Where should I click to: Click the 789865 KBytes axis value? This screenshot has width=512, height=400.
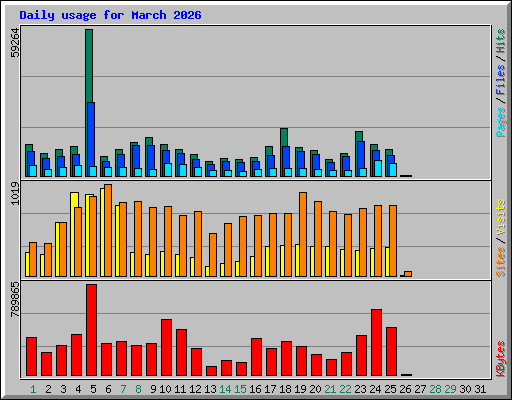pos(15,299)
